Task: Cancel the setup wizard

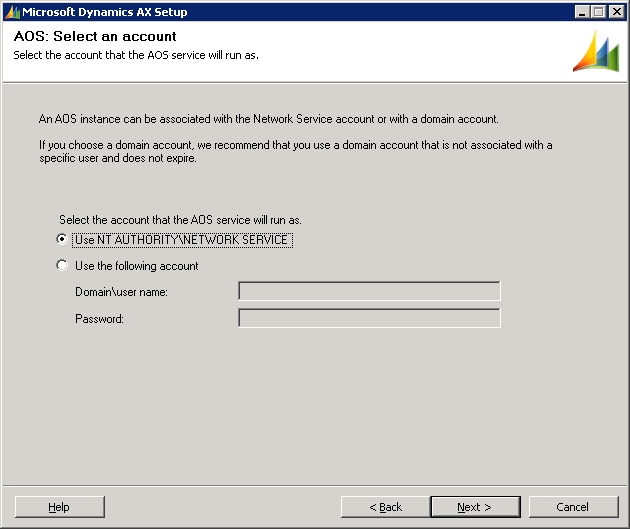Action: (573, 507)
